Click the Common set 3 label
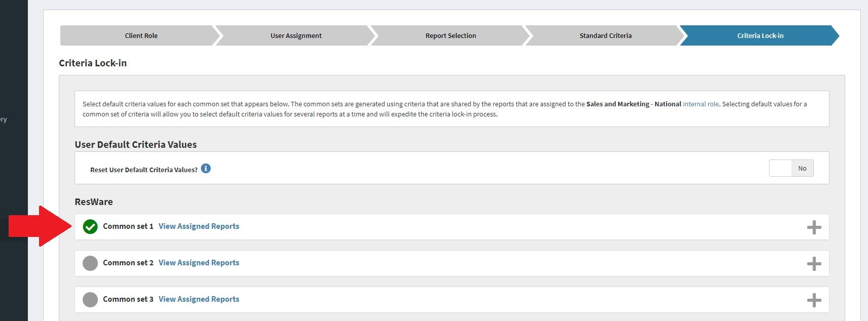The width and height of the screenshot is (868, 321). (128, 299)
